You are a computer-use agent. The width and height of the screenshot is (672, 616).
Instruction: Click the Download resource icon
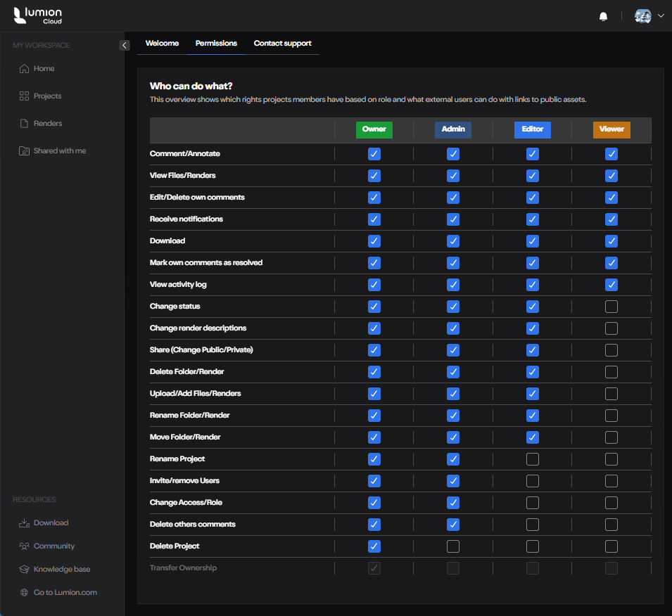pyautogui.click(x=24, y=523)
